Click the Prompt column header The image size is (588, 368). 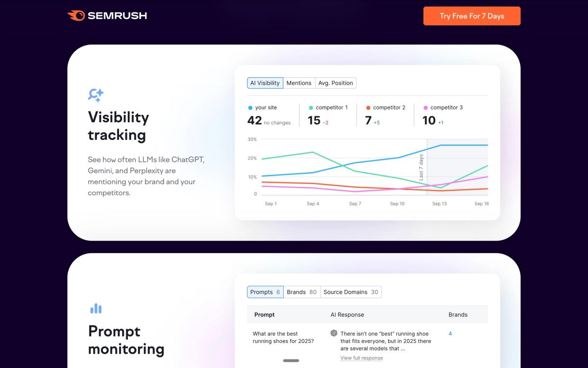(x=265, y=315)
